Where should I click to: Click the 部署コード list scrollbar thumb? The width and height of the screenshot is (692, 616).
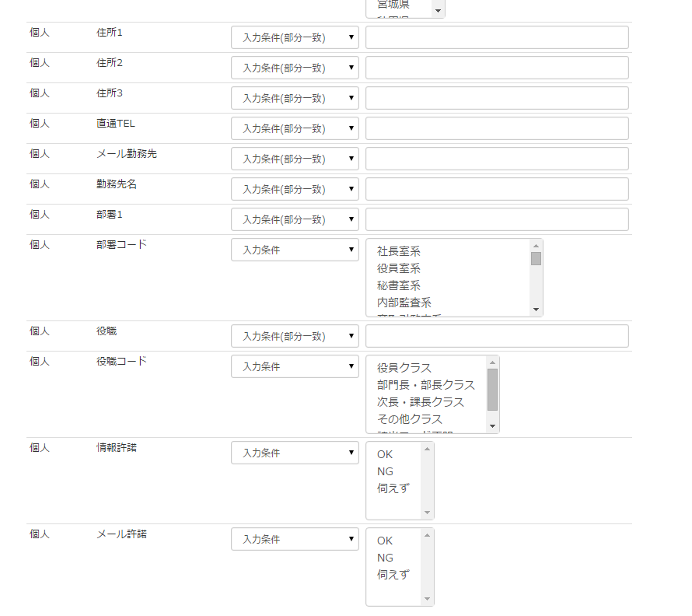pos(536,259)
